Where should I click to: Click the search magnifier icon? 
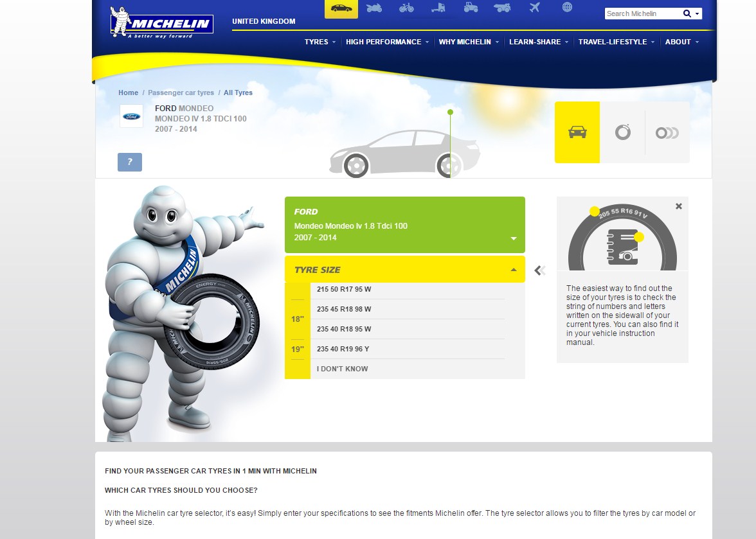coord(687,13)
